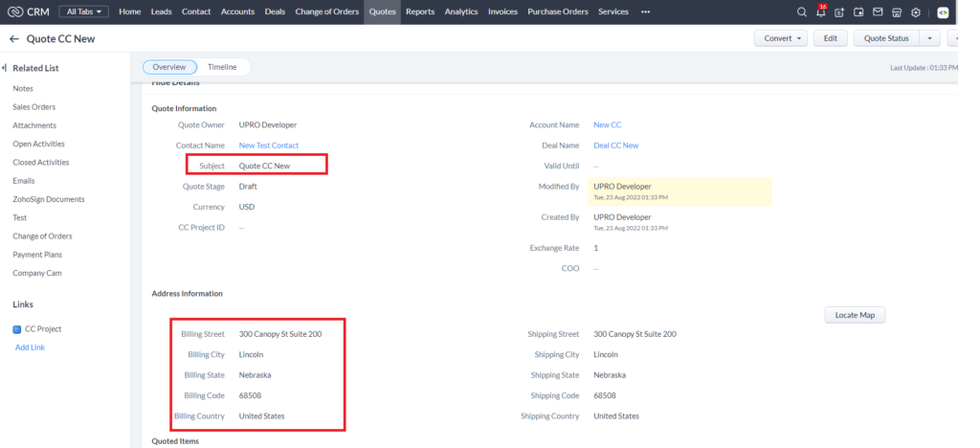The height and width of the screenshot is (448, 980).
Task: Click Add Link in sidebar
Action: (30, 347)
